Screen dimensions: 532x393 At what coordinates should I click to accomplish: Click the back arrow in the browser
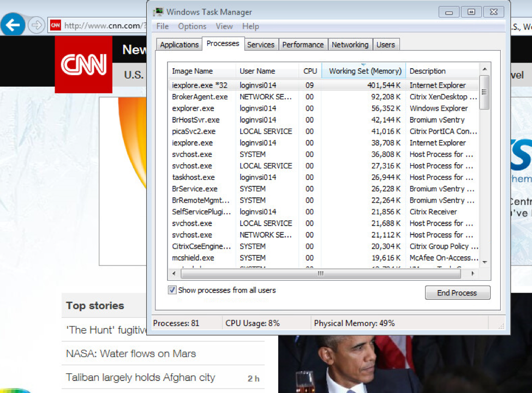click(x=12, y=25)
